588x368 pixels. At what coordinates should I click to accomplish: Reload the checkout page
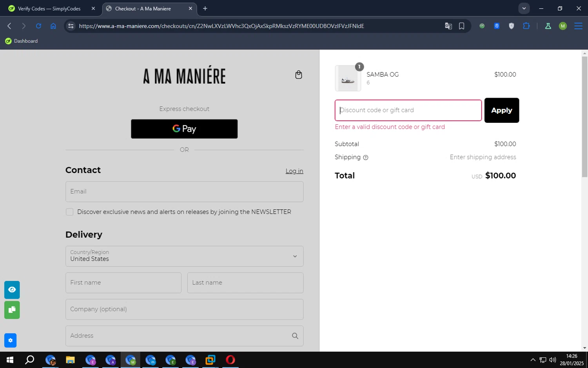click(38, 26)
